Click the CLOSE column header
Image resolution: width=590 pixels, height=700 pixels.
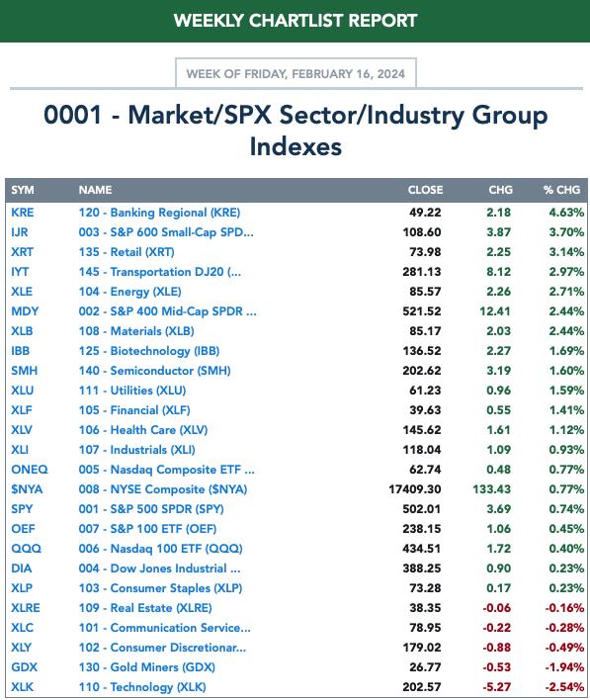(425, 190)
